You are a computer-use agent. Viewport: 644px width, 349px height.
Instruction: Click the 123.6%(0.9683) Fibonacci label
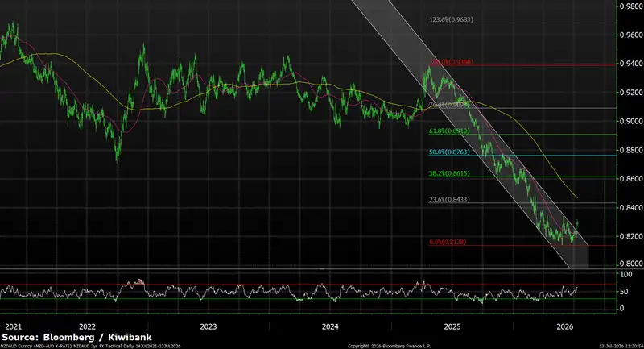[x=451, y=19]
